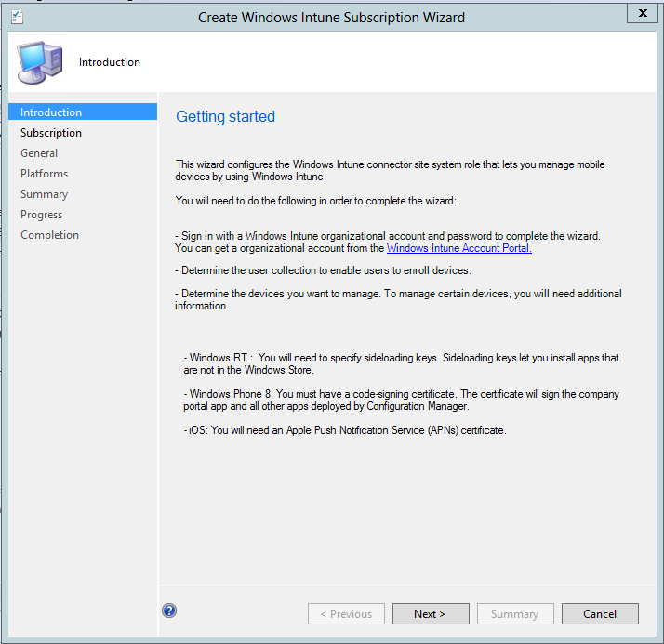Go to the Subscription step

[51, 133]
